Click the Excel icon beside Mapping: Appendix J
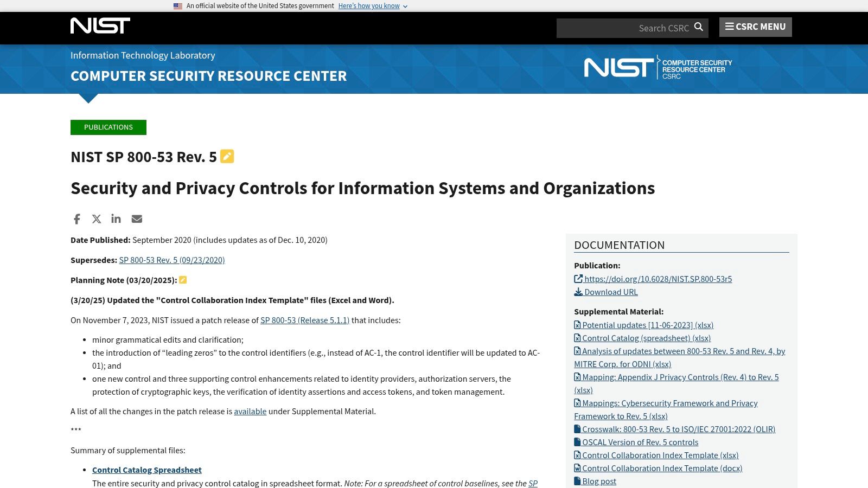Screen dimensions: 868x488 pos(577,377)
